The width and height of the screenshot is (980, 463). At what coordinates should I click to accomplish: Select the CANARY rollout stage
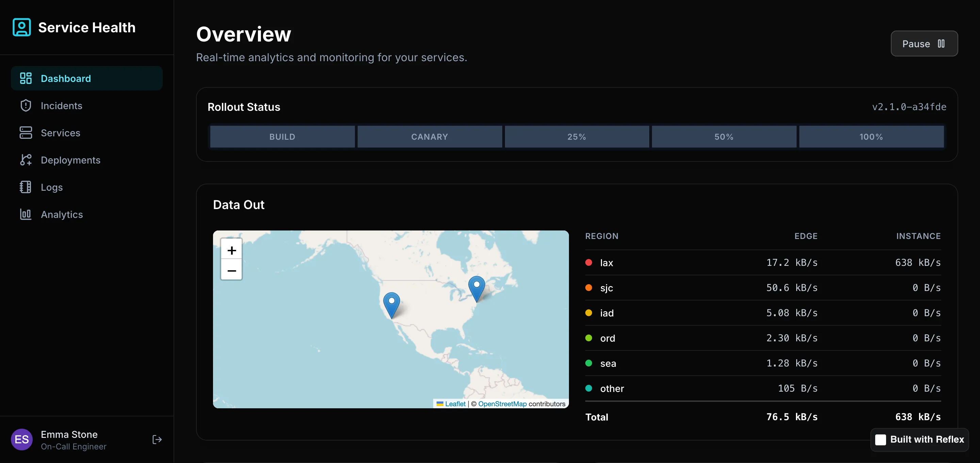429,137
